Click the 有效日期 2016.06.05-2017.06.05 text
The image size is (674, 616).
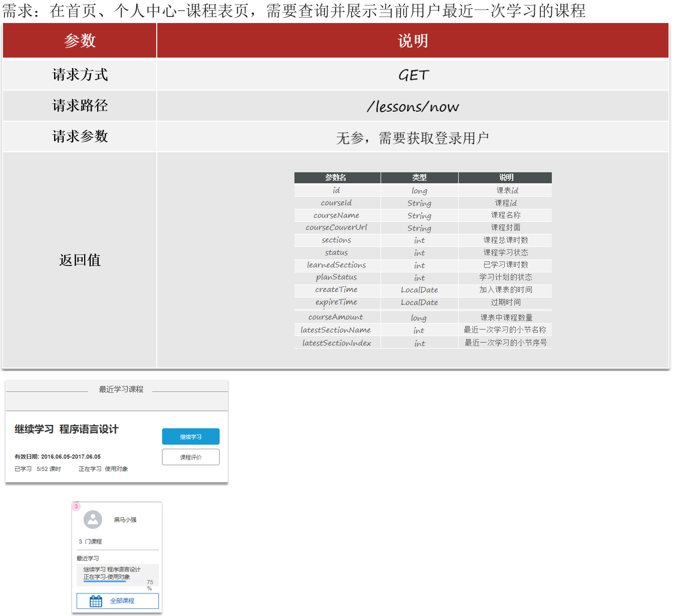click(x=58, y=457)
